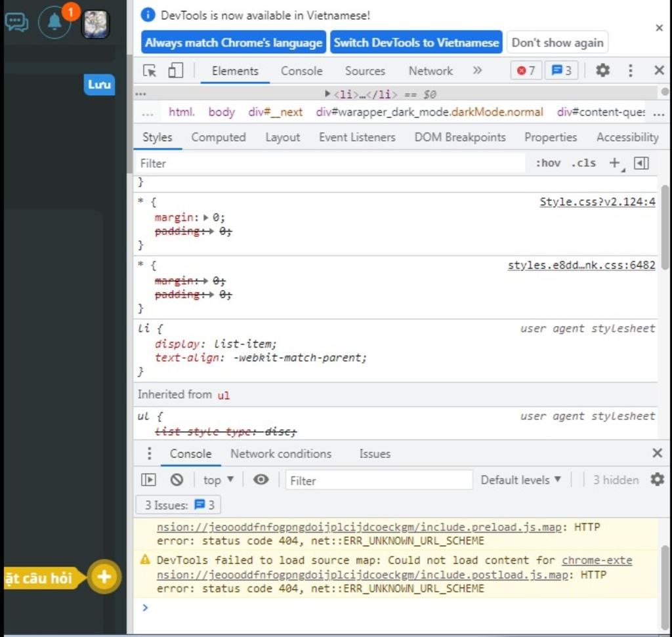Screen dimensions: 672x637
Task: Select the Issues drawer tab
Action: 375,454
